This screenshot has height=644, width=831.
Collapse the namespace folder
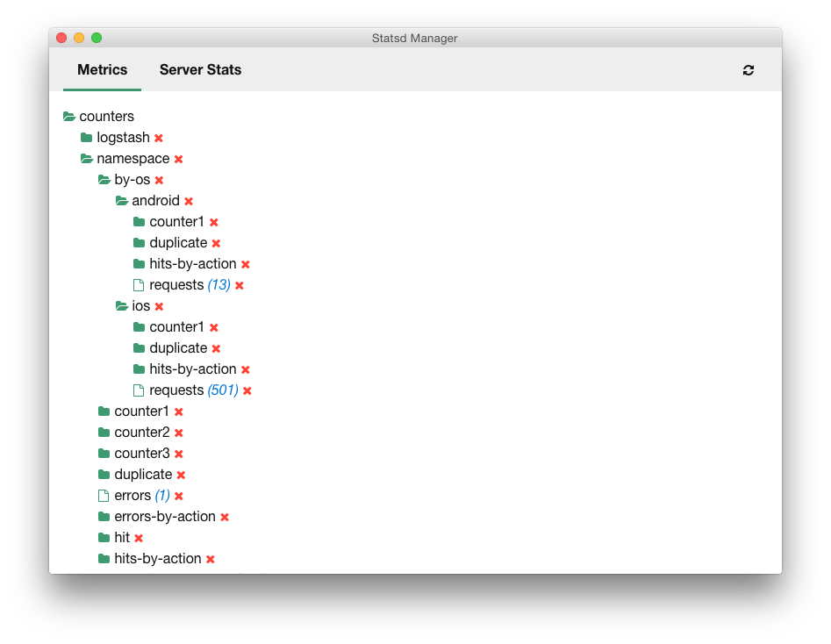pos(86,159)
